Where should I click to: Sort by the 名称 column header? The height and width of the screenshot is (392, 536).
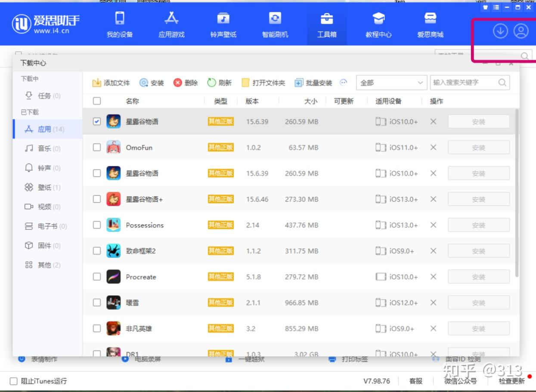[x=133, y=101]
